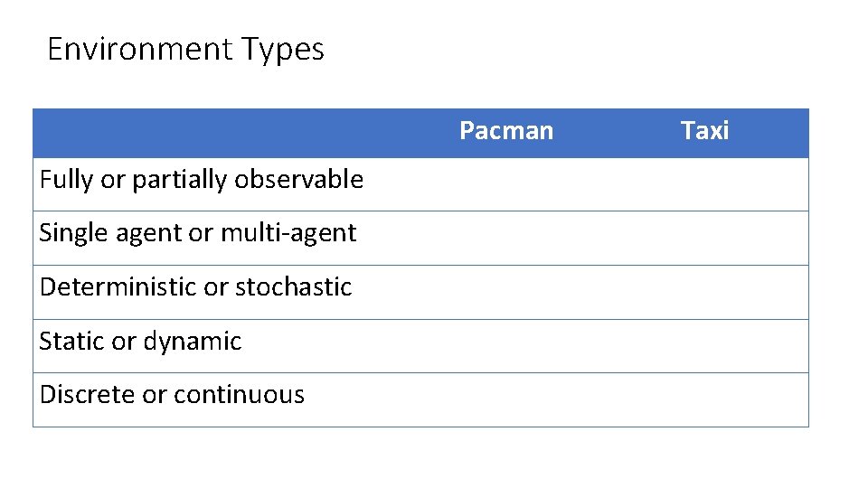Viewport: 868px width, 488px height.
Task: Select the Taxi column header
Action: 704,131
